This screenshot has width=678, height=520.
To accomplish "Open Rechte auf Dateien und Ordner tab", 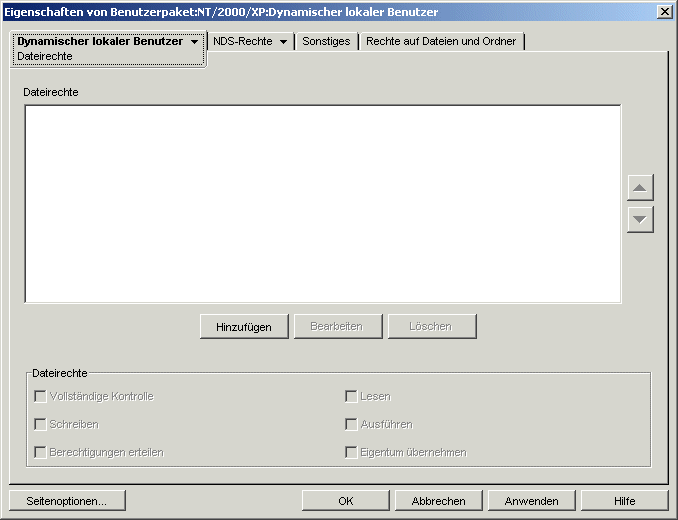I will (x=441, y=42).
